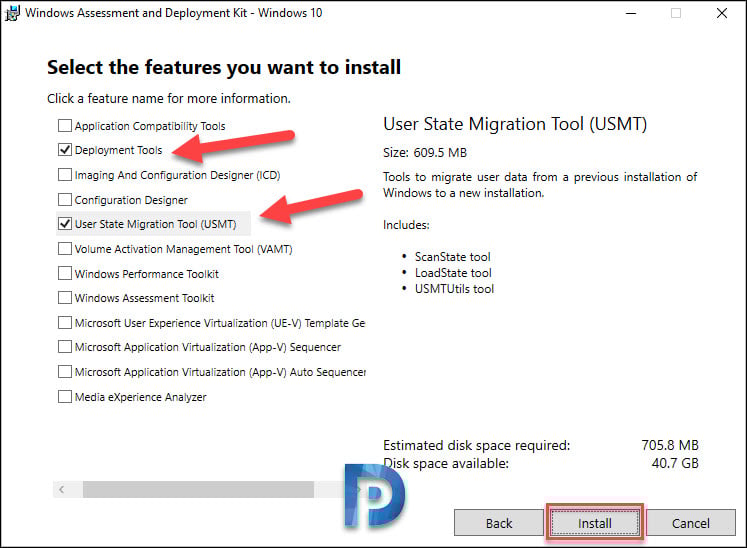Uncheck User State Migration Tool (USMT) checkbox

(x=64, y=224)
